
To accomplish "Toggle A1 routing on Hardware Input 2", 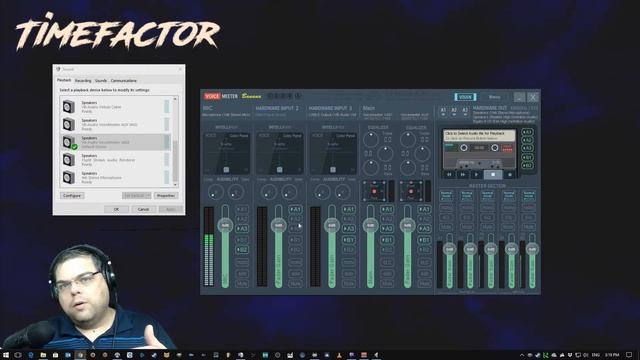I will [x=295, y=209].
